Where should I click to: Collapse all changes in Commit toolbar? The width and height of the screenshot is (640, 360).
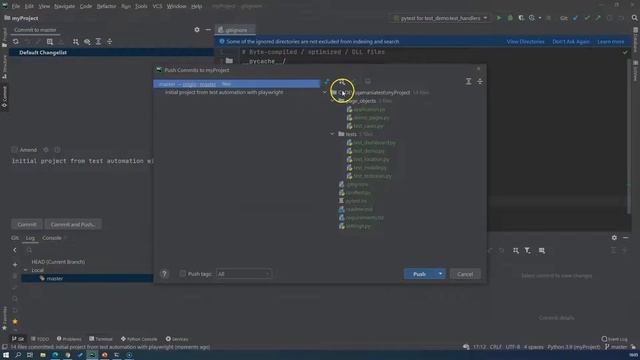(x=109, y=42)
